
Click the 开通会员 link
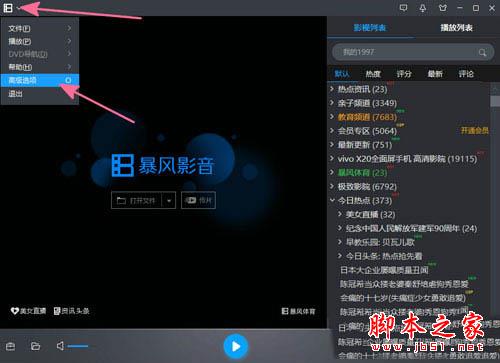click(x=475, y=130)
